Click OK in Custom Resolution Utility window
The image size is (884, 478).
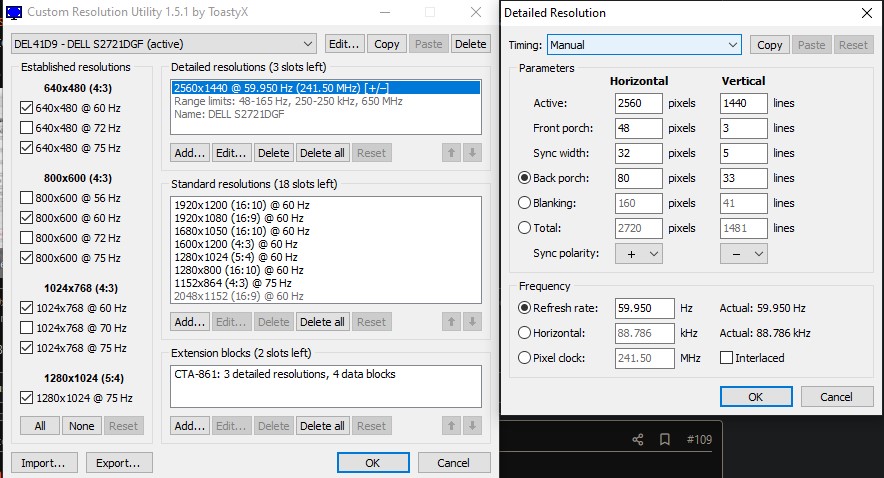[373, 463]
